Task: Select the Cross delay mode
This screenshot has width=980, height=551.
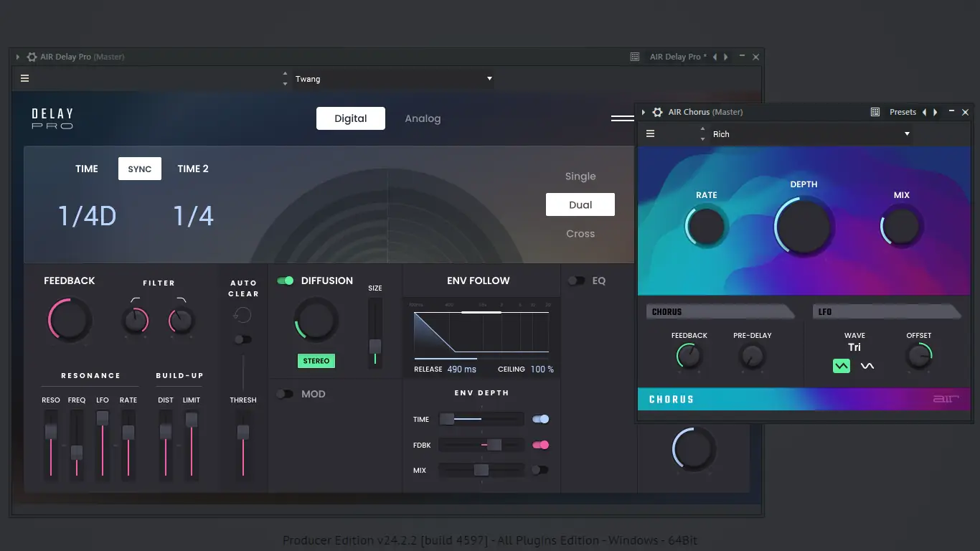Action: click(x=580, y=233)
